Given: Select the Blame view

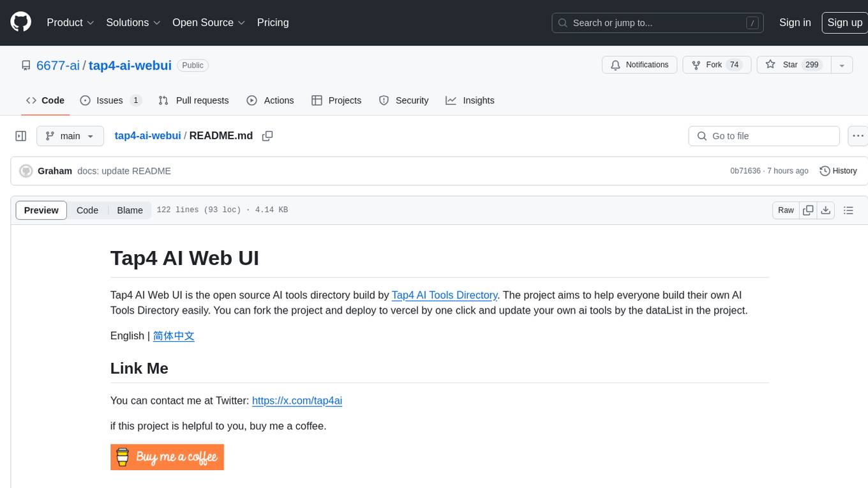Looking at the screenshot, I should coord(130,210).
